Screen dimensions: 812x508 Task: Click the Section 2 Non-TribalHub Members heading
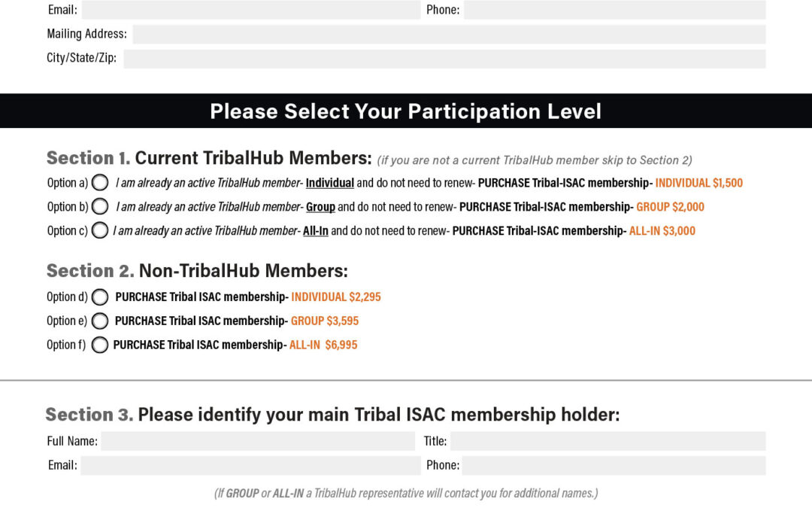point(197,271)
